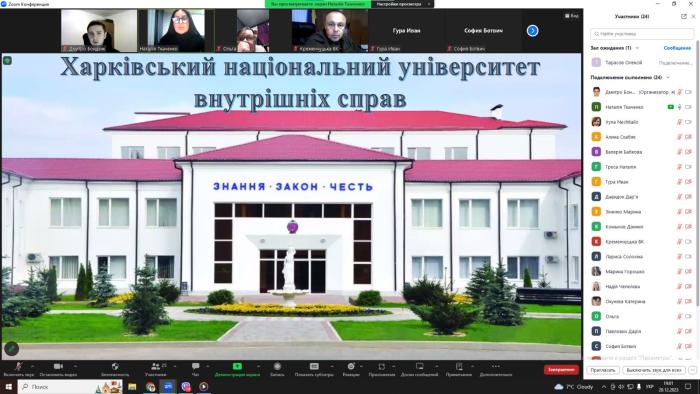Select Наталія Ткаченко video thumbnail

click(172, 30)
